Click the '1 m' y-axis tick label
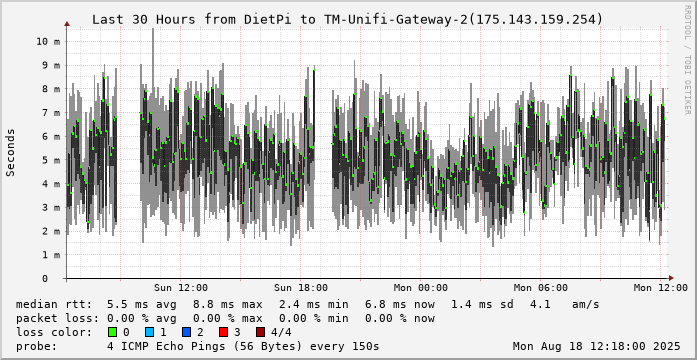This screenshot has width=697, height=360. (51, 255)
